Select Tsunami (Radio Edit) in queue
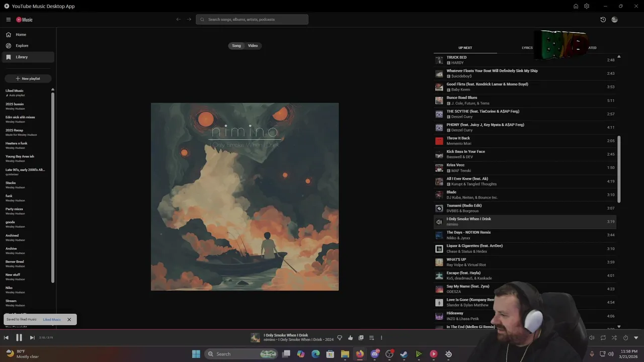 pos(525,208)
